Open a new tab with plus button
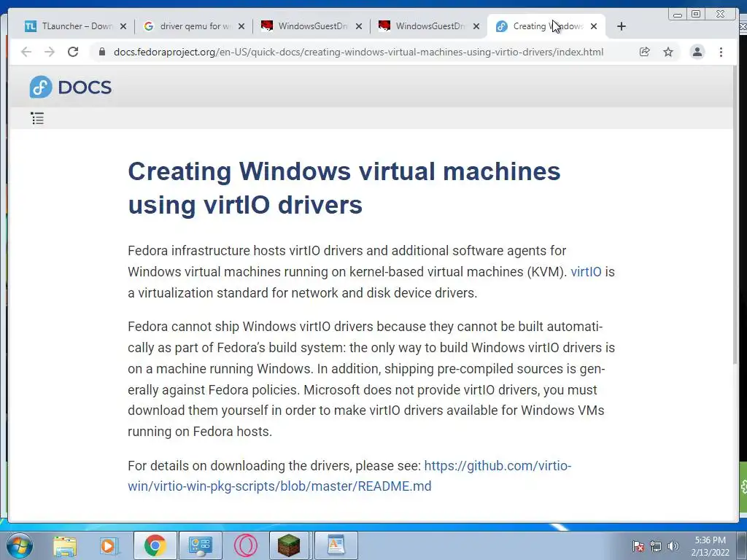The image size is (747, 560). pos(622,26)
